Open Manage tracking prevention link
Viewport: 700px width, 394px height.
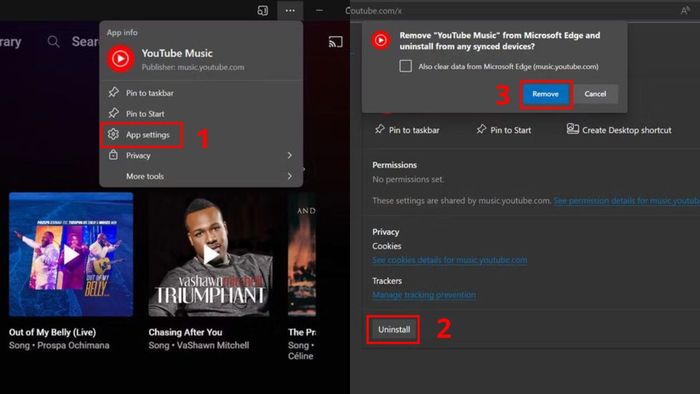pos(424,294)
